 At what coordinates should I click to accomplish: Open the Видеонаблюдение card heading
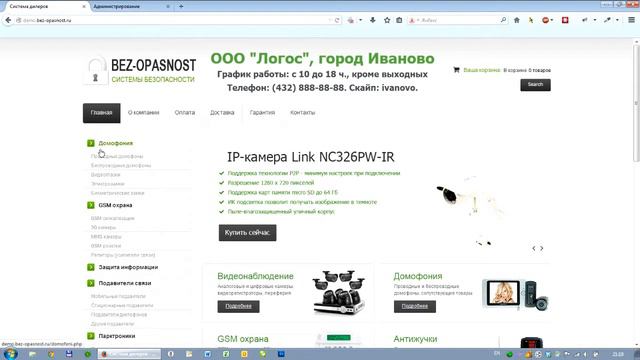[255, 276]
